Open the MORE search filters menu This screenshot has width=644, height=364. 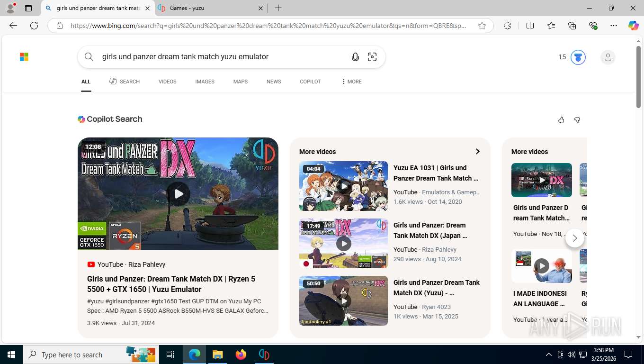[351, 82]
